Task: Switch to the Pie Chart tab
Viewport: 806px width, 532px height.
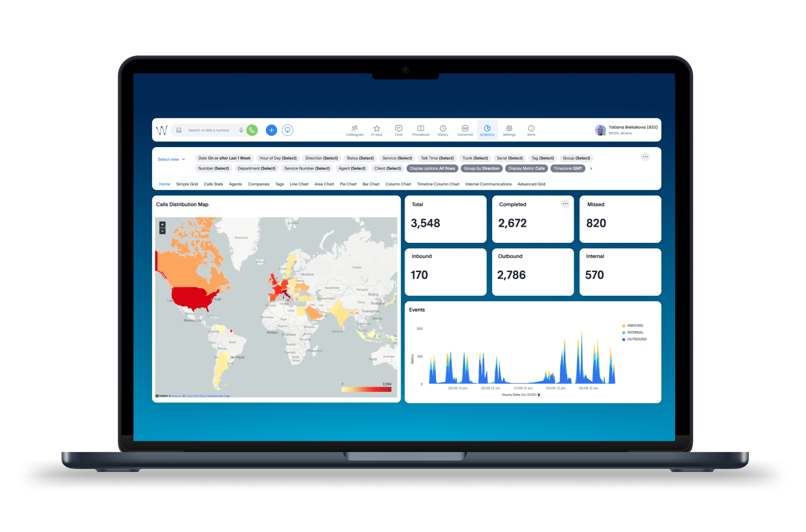Action: pos(348,184)
